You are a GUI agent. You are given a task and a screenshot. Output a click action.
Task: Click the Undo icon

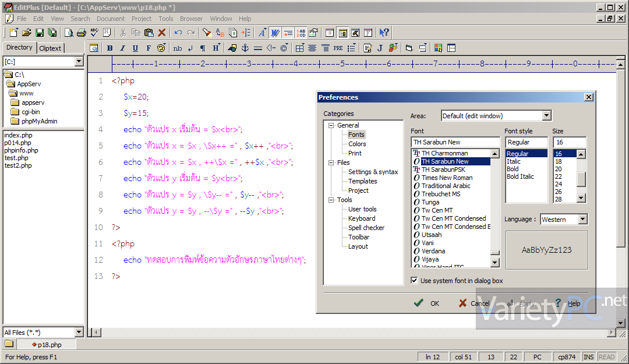click(179, 33)
